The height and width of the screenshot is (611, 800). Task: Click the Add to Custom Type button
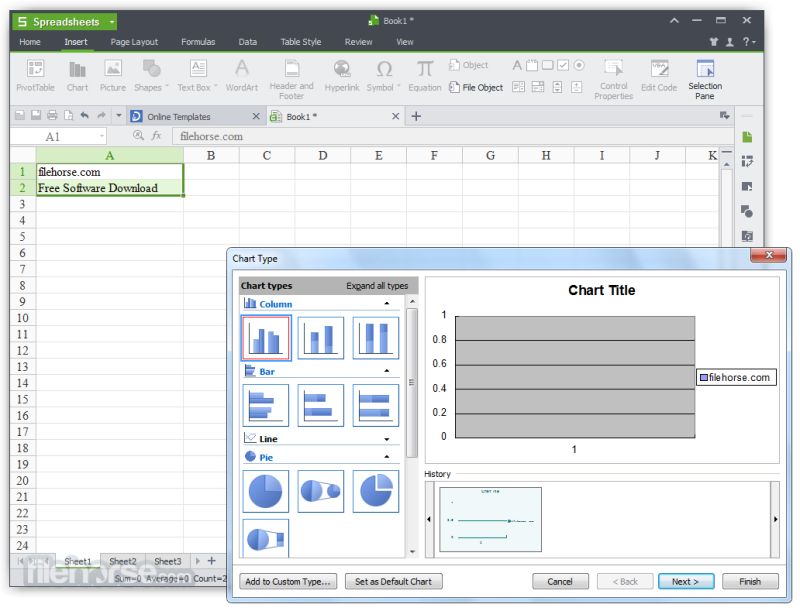(288, 581)
